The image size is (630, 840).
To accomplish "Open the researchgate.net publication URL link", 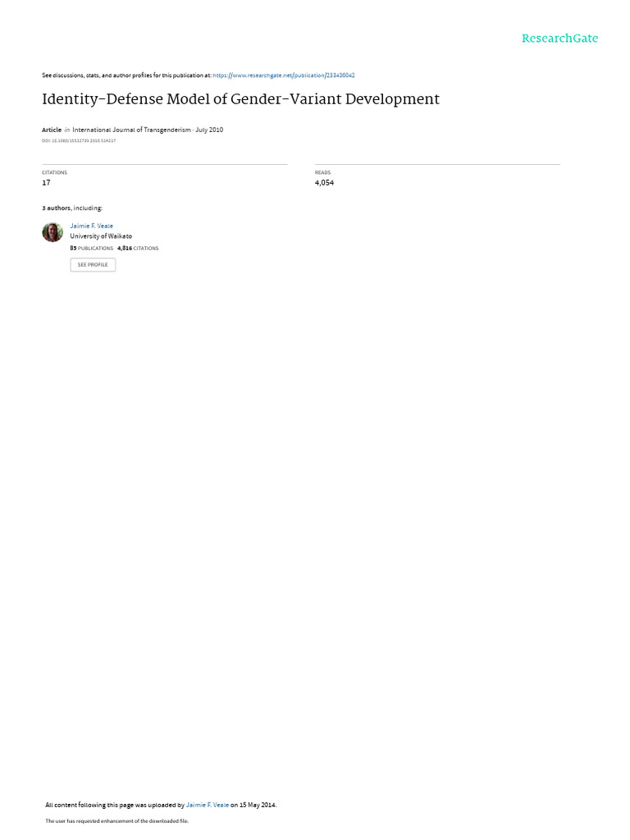I will tap(283, 75).
